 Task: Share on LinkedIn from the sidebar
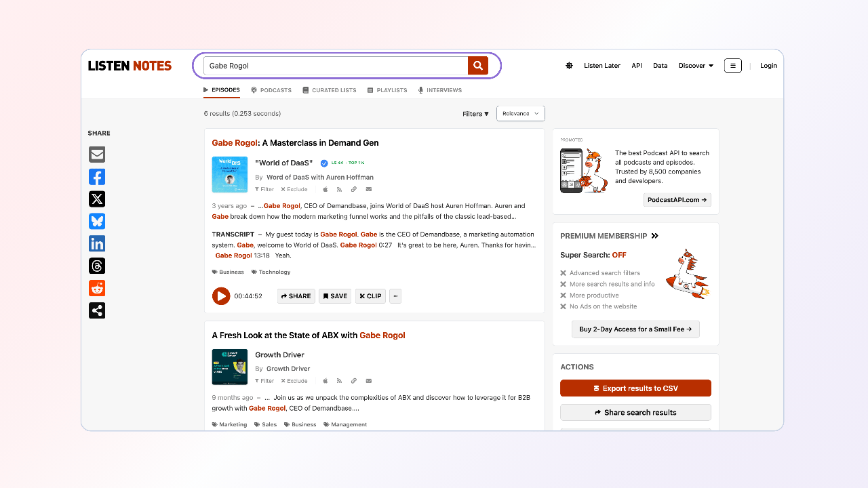tap(97, 244)
